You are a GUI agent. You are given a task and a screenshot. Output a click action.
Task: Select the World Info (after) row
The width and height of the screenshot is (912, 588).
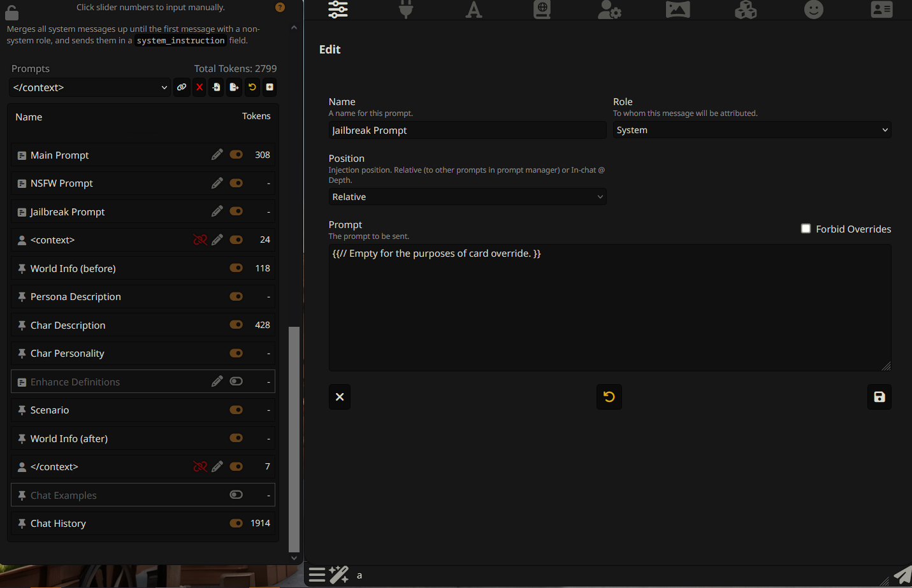[143, 438]
